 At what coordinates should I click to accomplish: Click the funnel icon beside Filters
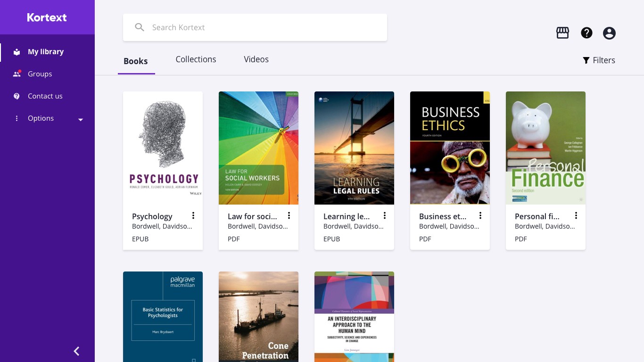coord(586,60)
